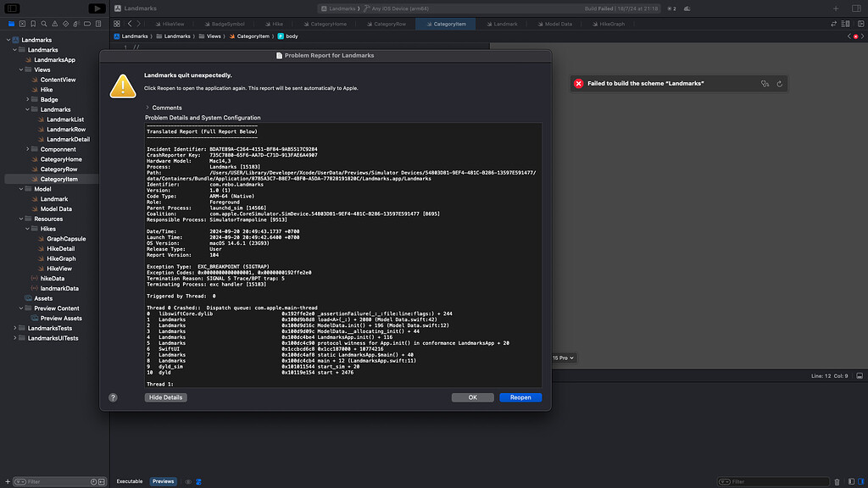Click the Library plus button in the toolbar
This screenshot has height=488, width=868.
point(835,8)
